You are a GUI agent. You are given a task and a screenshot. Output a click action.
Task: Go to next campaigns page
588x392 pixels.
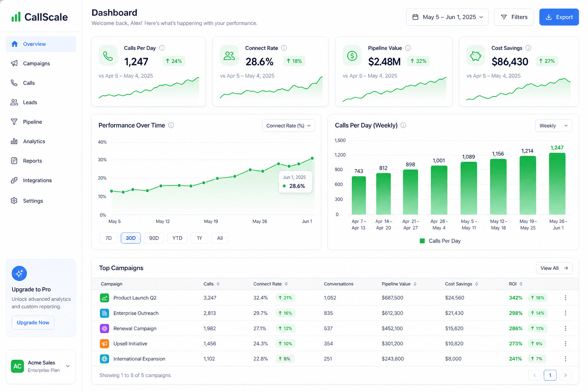point(565,376)
